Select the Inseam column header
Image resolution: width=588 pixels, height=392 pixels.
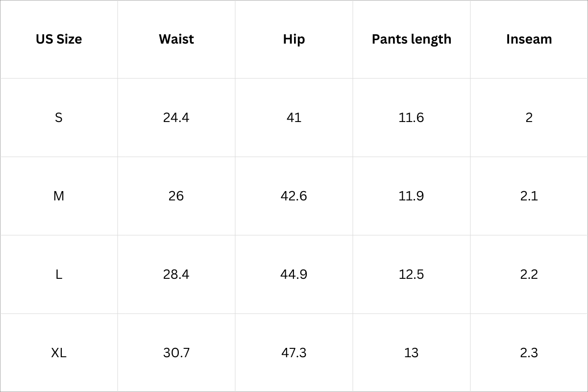[x=529, y=39]
